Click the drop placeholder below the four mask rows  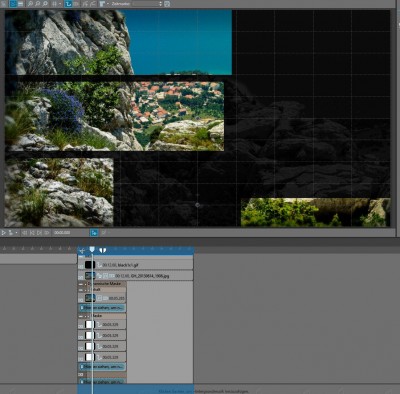[102, 367]
